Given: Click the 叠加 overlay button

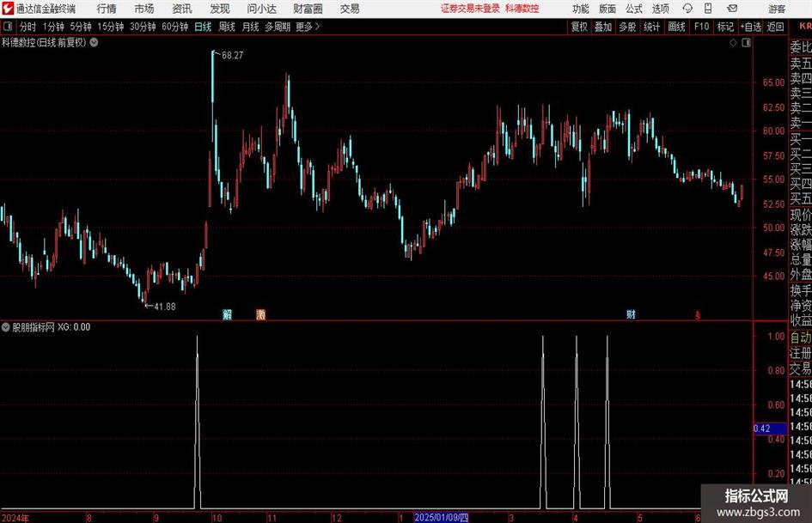Looking at the screenshot, I should click(x=603, y=27).
